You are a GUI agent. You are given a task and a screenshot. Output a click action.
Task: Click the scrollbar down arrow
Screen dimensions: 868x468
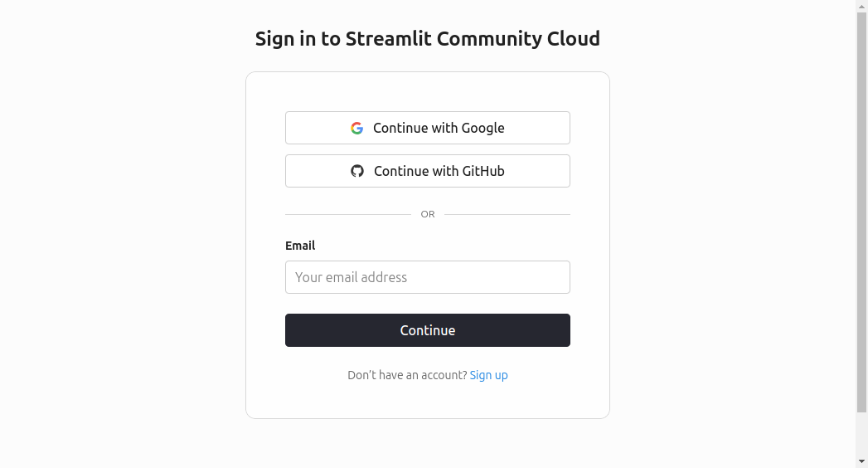tap(861, 461)
